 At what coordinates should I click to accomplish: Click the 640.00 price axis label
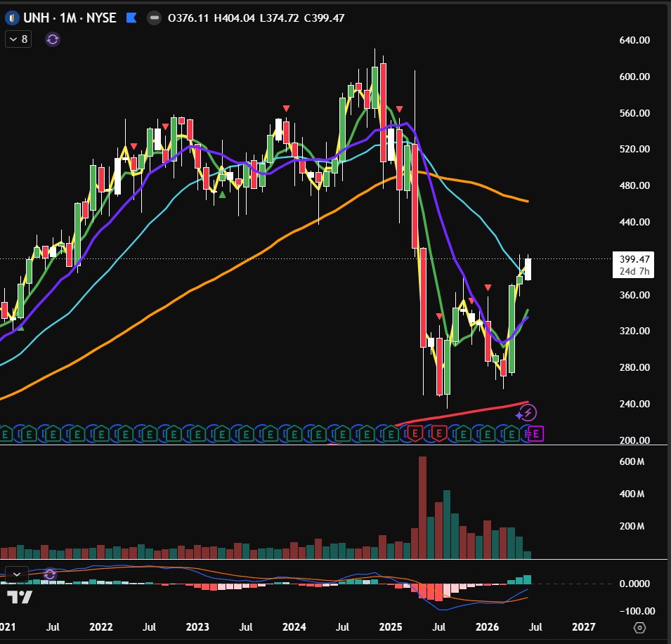point(634,40)
